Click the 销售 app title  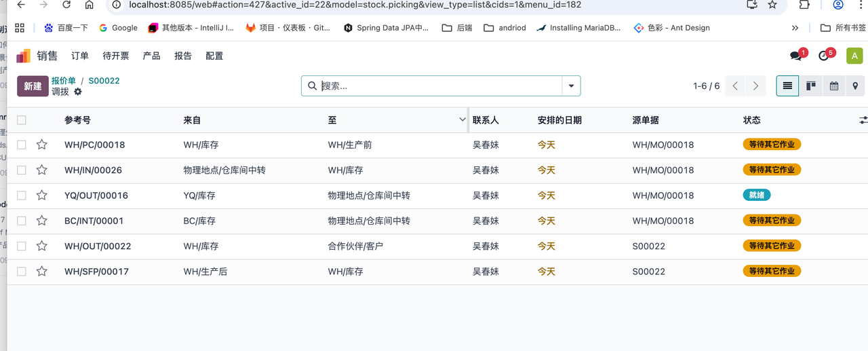[47, 56]
